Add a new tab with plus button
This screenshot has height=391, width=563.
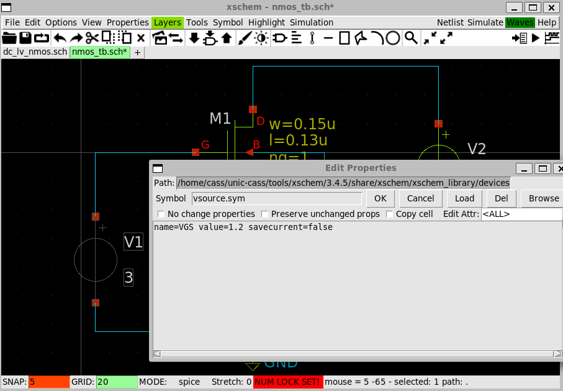click(x=138, y=52)
